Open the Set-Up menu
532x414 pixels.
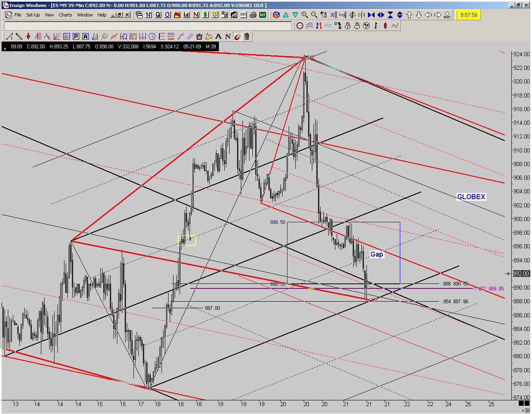pyautogui.click(x=33, y=15)
